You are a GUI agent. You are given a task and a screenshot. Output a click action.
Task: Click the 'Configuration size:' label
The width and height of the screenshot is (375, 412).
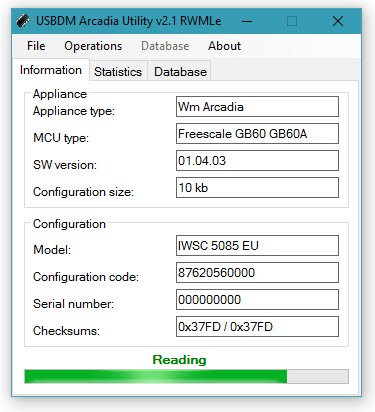pos(83,192)
